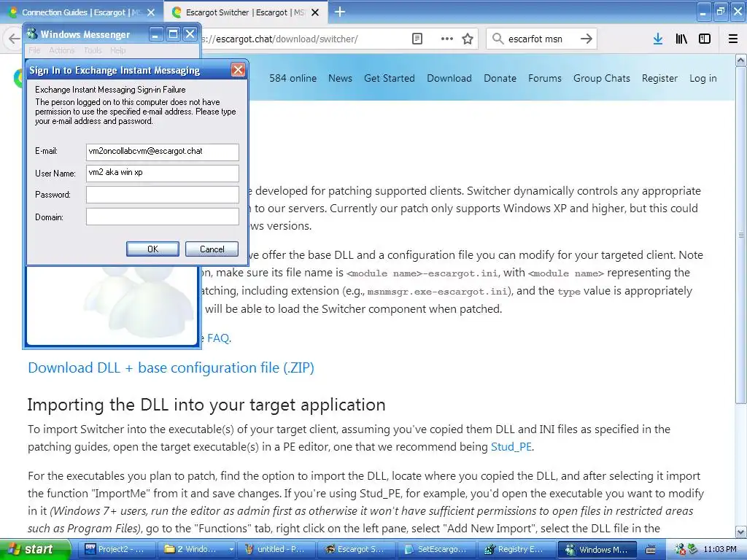
Task: Focus the User Name field
Action: (163, 174)
